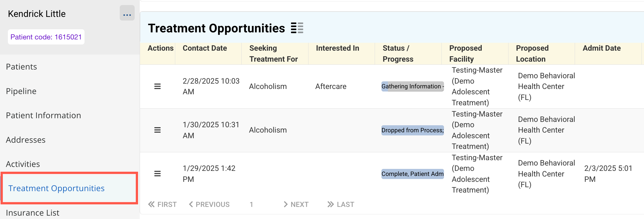Open the three-dot menu beside Kendrick Little

(x=127, y=13)
